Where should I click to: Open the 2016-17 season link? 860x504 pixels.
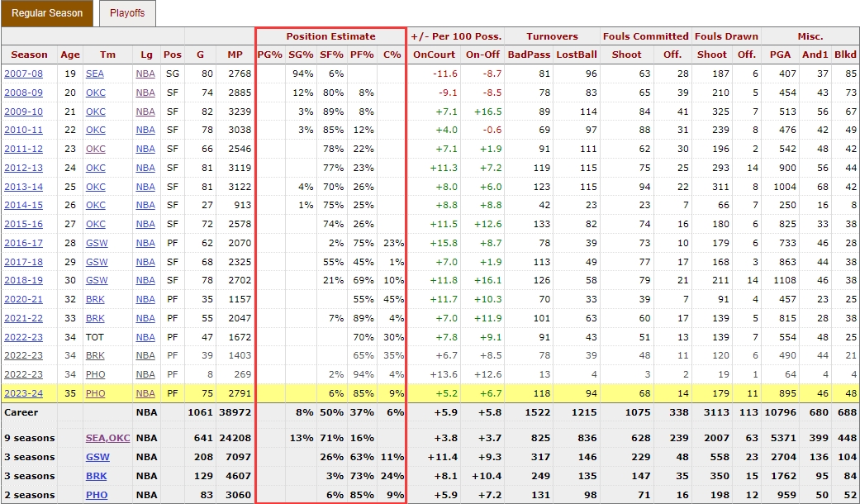coord(26,243)
